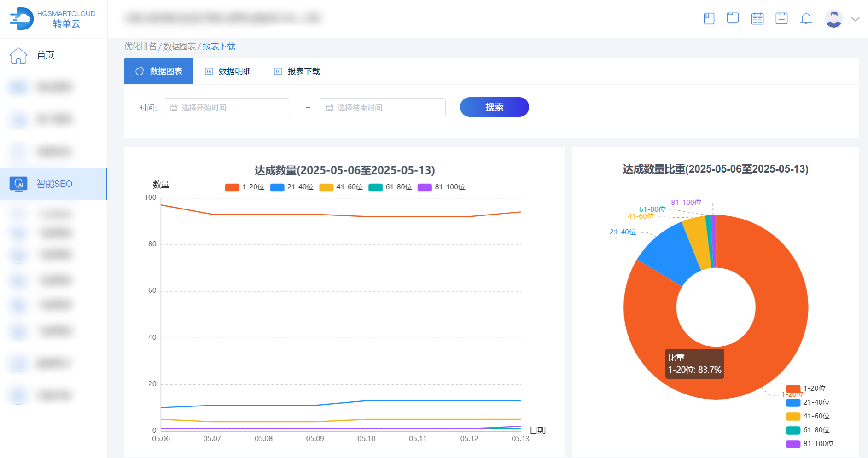Image resolution: width=868 pixels, height=458 pixels.
Task: Toggle 81-100位 in pie chart legend
Action: [810, 444]
